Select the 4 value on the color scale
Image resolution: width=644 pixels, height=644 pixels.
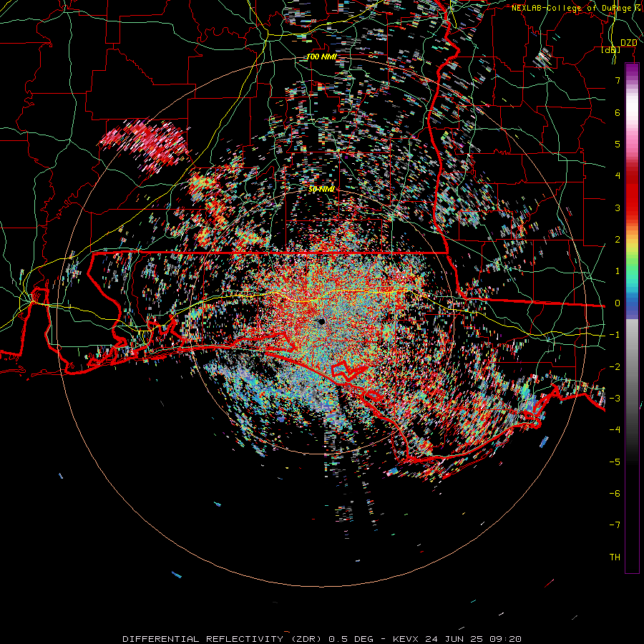(618, 176)
